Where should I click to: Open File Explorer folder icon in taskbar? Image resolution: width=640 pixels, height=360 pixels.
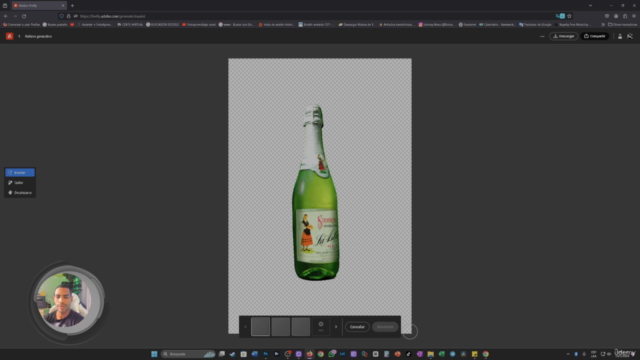(431, 354)
